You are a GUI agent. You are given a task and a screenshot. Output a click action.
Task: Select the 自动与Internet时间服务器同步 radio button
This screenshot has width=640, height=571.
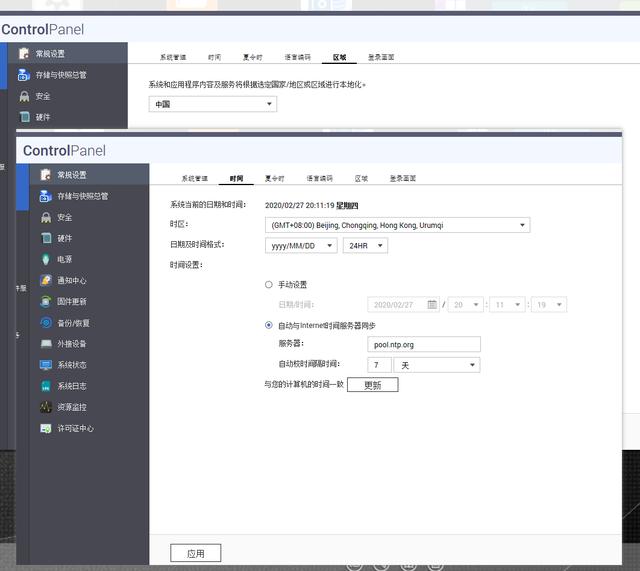point(269,325)
